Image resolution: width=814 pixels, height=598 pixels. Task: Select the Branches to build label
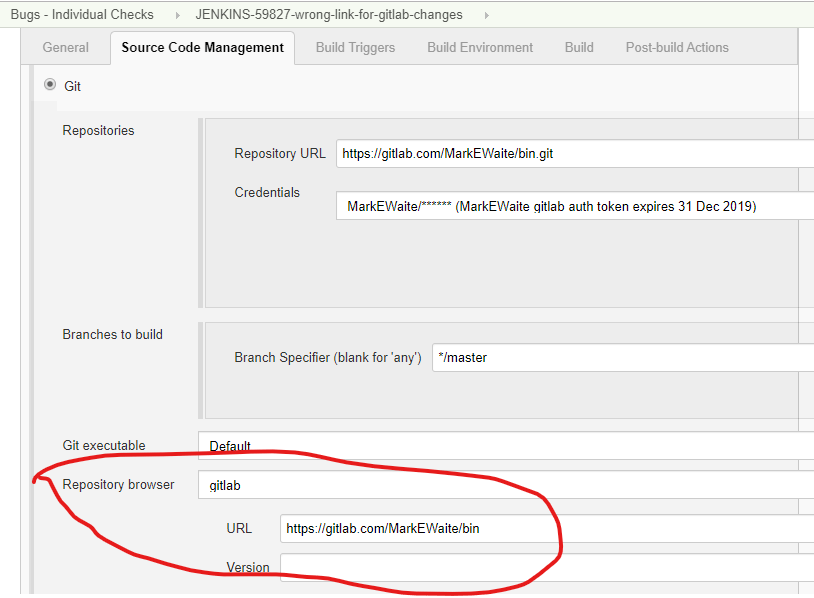[x=112, y=334]
